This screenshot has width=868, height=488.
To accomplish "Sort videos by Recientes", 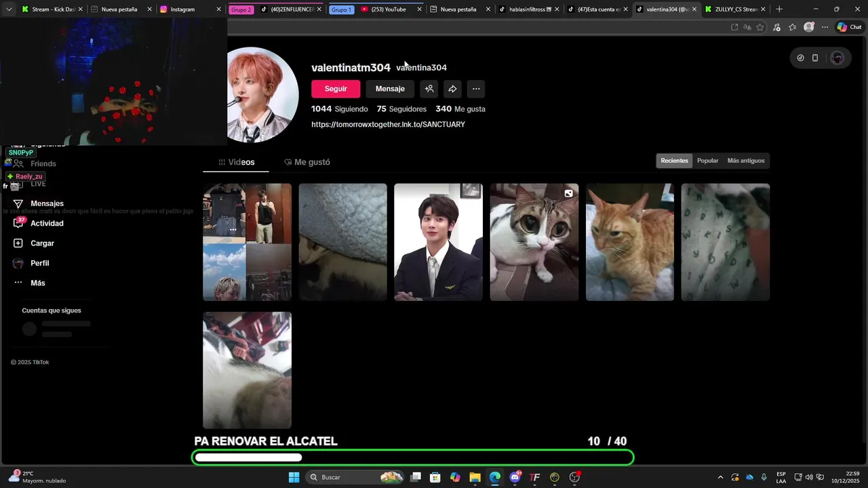I will pos(674,161).
